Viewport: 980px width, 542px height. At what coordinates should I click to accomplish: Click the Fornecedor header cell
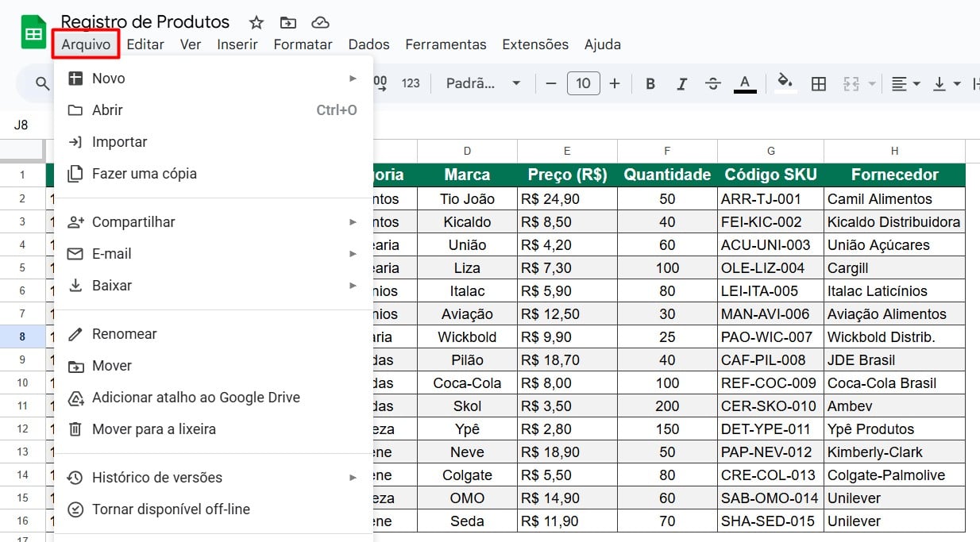[894, 175]
